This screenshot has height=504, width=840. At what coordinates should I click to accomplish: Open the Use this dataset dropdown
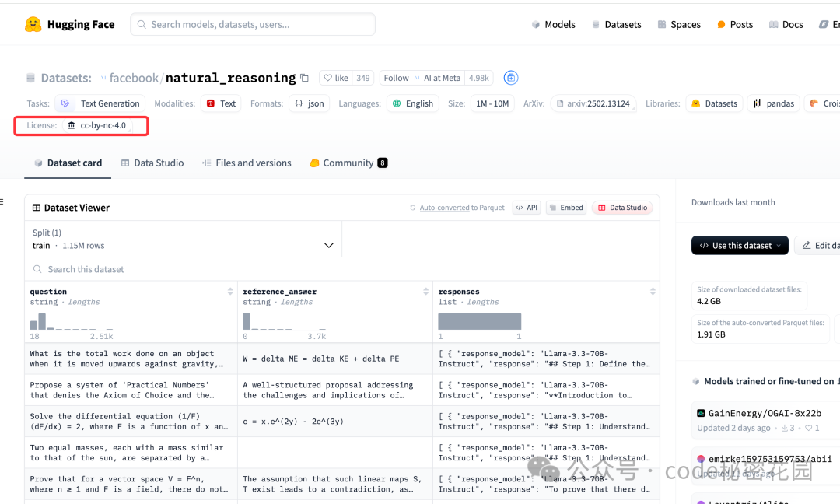[x=740, y=245]
